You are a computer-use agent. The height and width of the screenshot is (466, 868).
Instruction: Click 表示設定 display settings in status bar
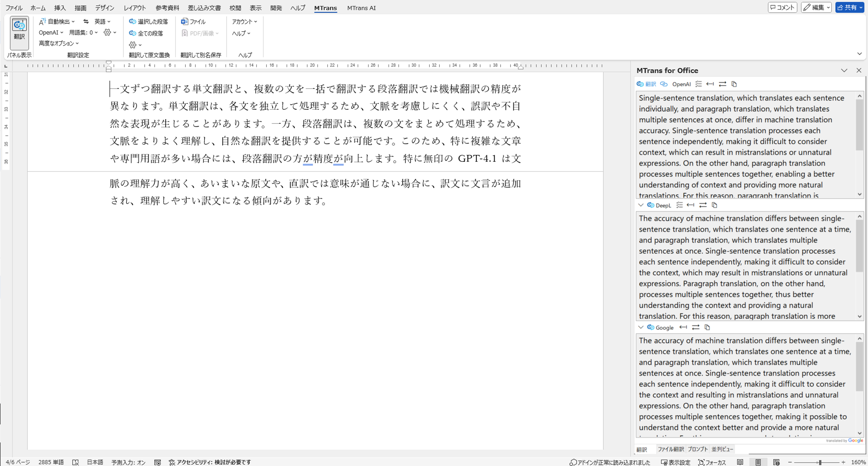tap(675, 462)
